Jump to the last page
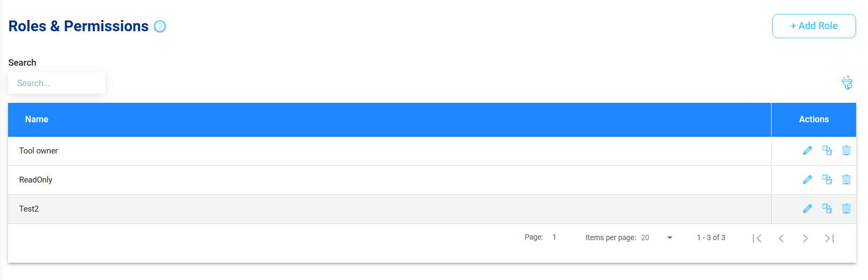The width and height of the screenshot is (868, 280). pos(829,238)
